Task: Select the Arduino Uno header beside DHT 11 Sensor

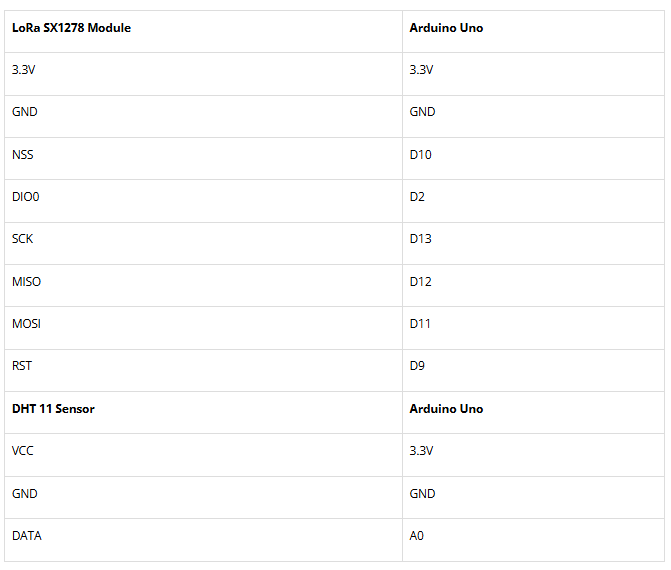Action: click(446, 409)
